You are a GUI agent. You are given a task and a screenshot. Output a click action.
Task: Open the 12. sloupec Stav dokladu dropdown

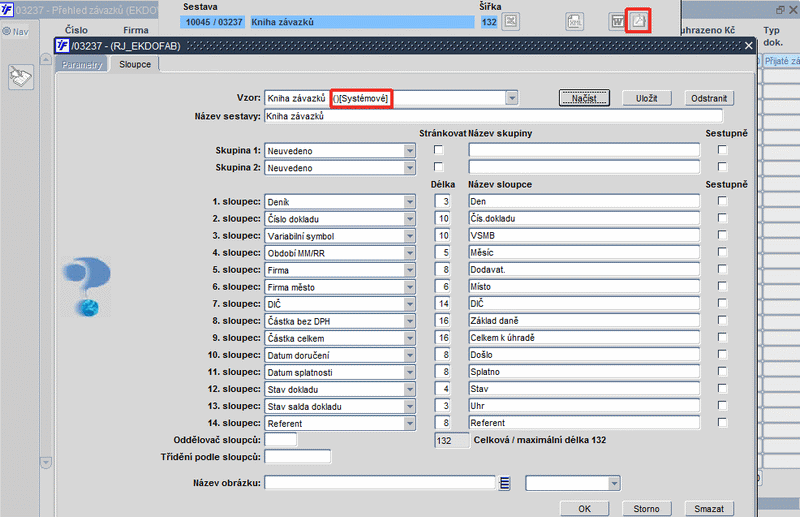pyautogui.click(x=409, y=389)
